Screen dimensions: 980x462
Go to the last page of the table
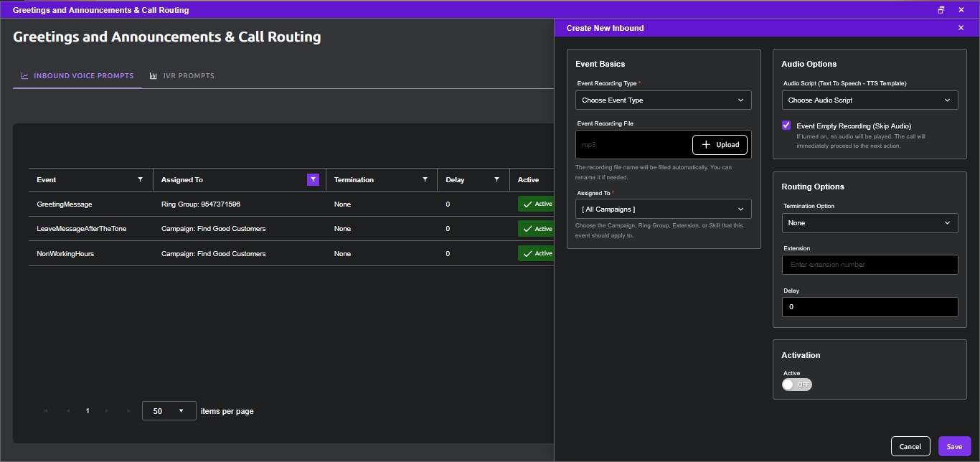pos(128,411)
